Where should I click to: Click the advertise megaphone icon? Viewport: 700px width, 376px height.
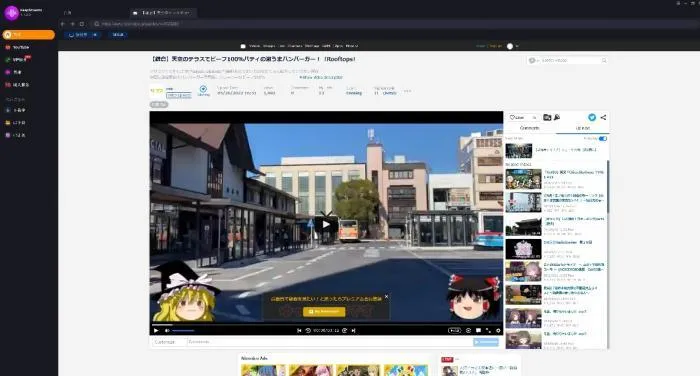pos(557,117)
